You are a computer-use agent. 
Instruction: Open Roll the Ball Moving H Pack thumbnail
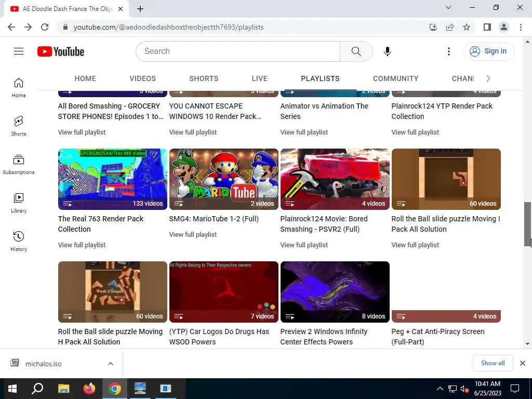[113, 292]
